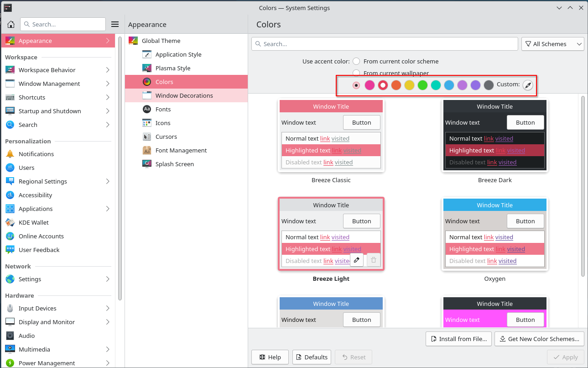Expand Applications chevron arrow
588x368 pixels.
tap(108, 209)
